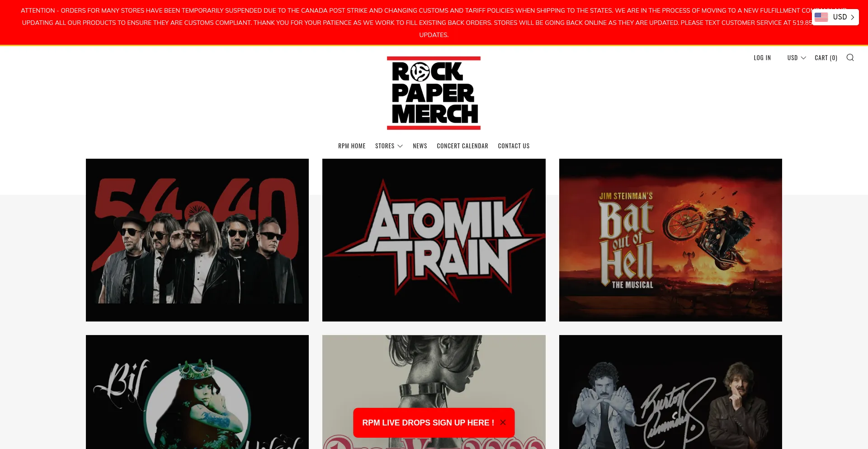Open the 54-40 band store thumbnail
868x449 pixels.
197,240
